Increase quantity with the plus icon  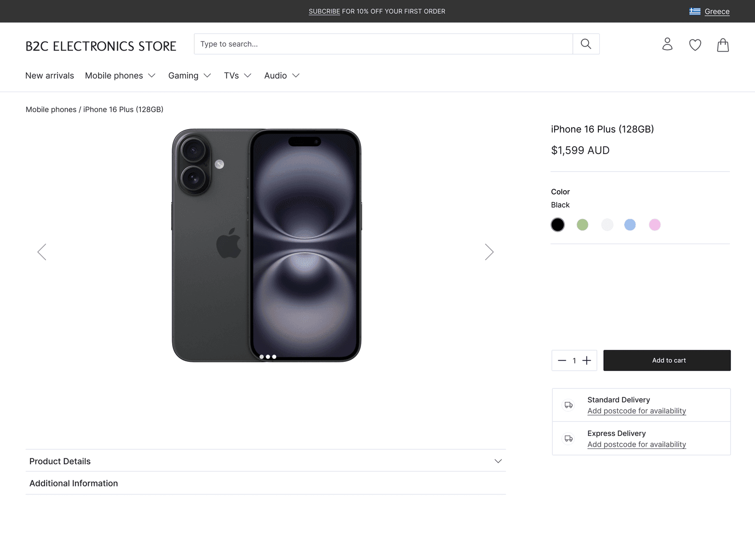tap(587, 360)
